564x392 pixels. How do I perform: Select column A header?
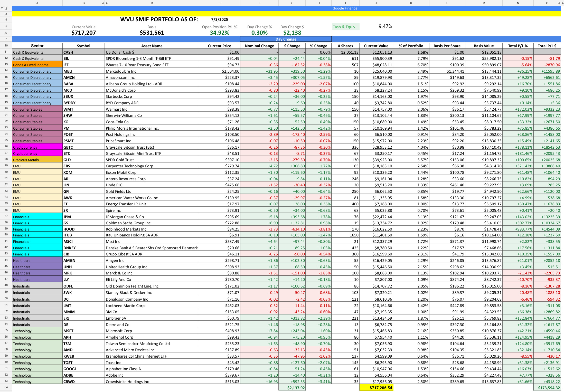(37, 3)
